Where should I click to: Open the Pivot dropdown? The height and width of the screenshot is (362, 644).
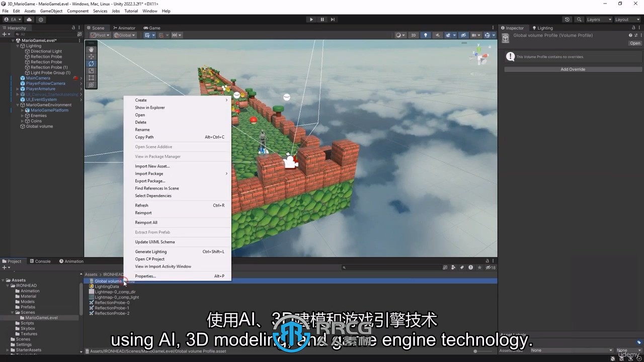[x=100, y=35]
